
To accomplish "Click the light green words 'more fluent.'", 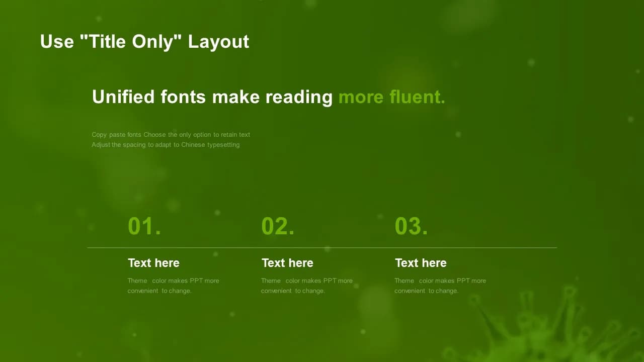I will pyautogui.click(x=392, y=97).
